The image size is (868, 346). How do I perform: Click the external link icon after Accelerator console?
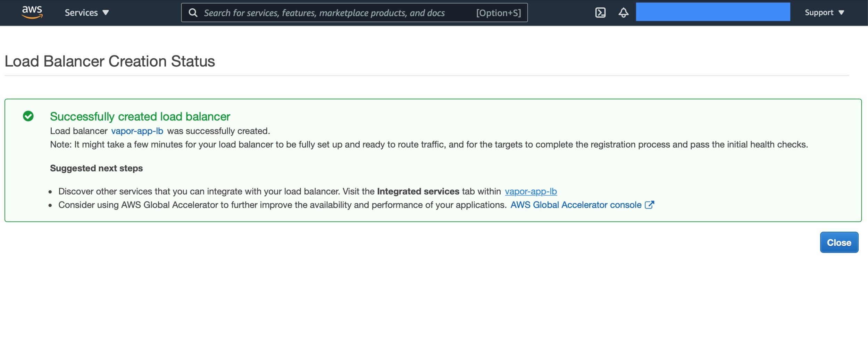tap(649, 205)
